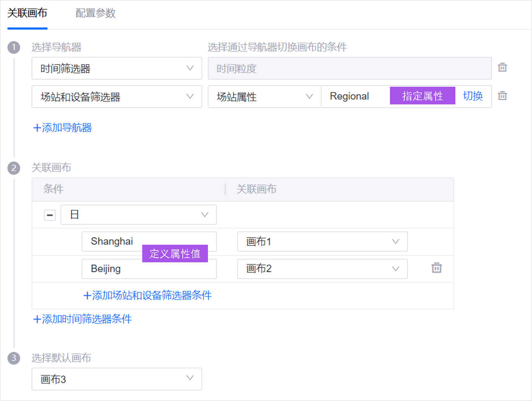The width and height of the screenshot is (532, 401).
Task: Delete the 时间筛选器 navigator row
Action: tap(502, 67)
